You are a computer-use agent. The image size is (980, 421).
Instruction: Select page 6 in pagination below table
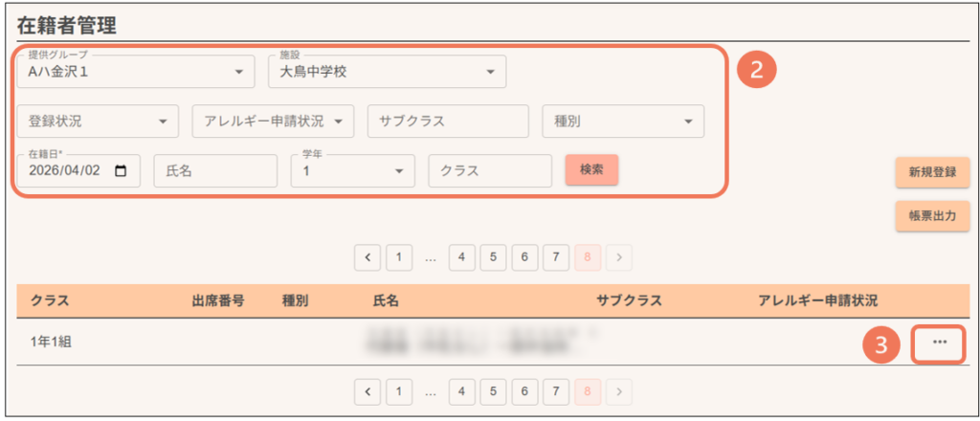pos(524,390)
